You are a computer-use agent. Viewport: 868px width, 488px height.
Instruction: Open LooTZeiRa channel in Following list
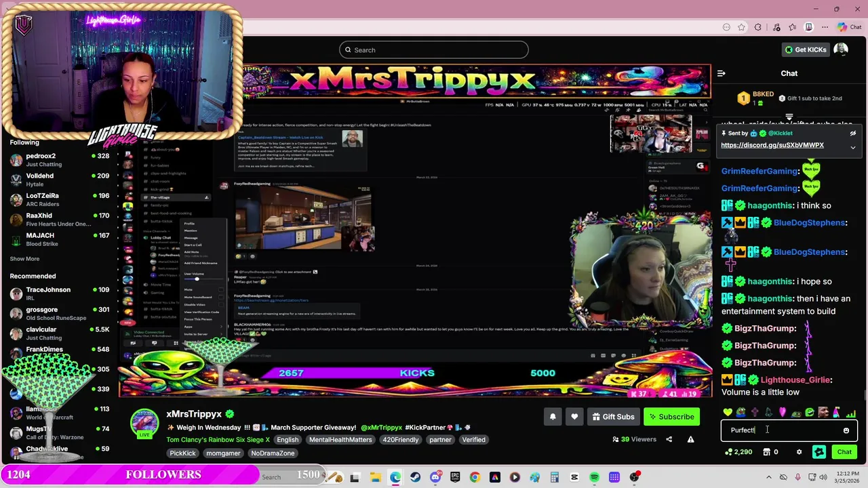coord(60,199)
